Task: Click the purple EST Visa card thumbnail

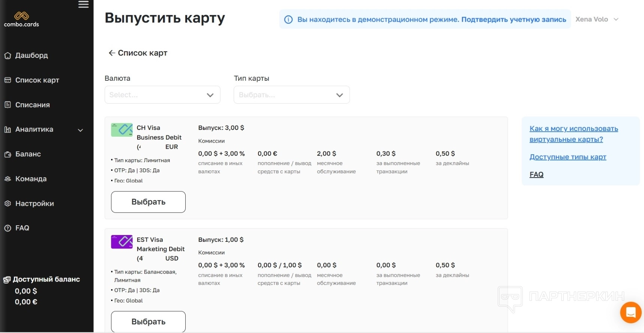Action: (122, 242)
